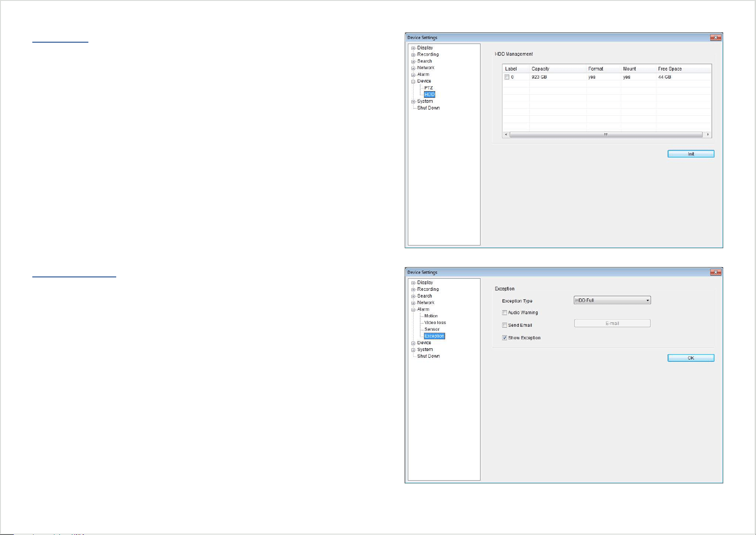This screenshot has width=756, height=535.
Task: Close the upper Device Settings window
Action: [716, 38]
